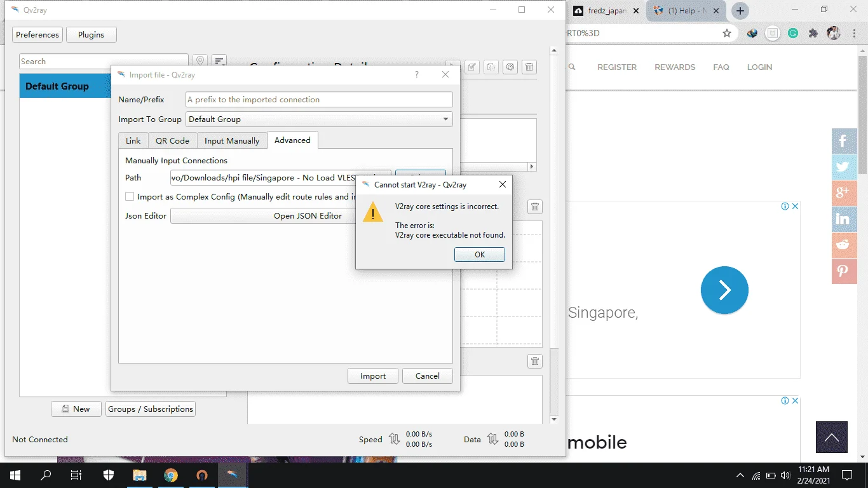The width and height of the screenshot is (868, 488).
Task: Open a new Chrome tab
Action: coord(740,11)
